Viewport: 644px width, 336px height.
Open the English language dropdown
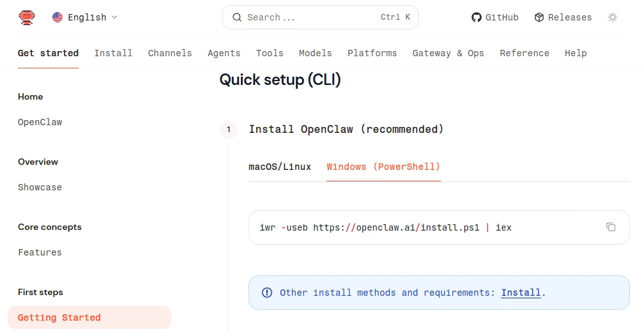coord(85,17)
